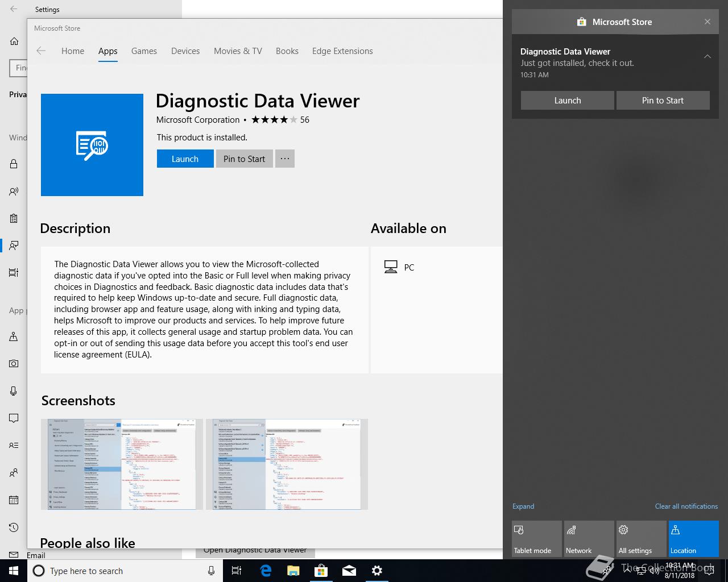The height and width of the screenshot is (582, 728).
Task: Pin the app to Start from Store page
Action: [x=244, y=159]
